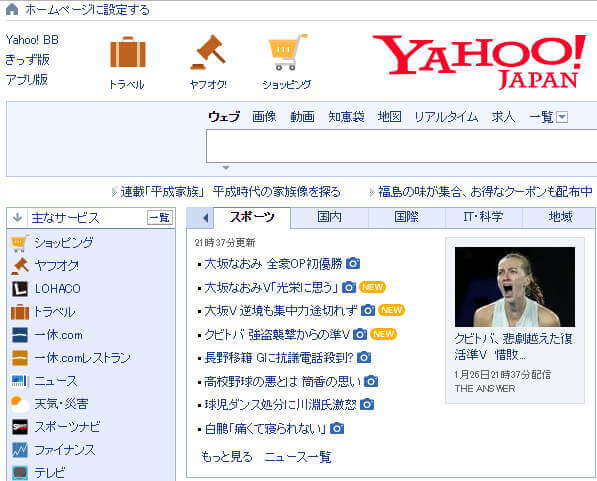Switch to the IT・科学 news tab
The width and height of the screenshot is (597, 481).
pyautogui.click(x=484, y=217)
